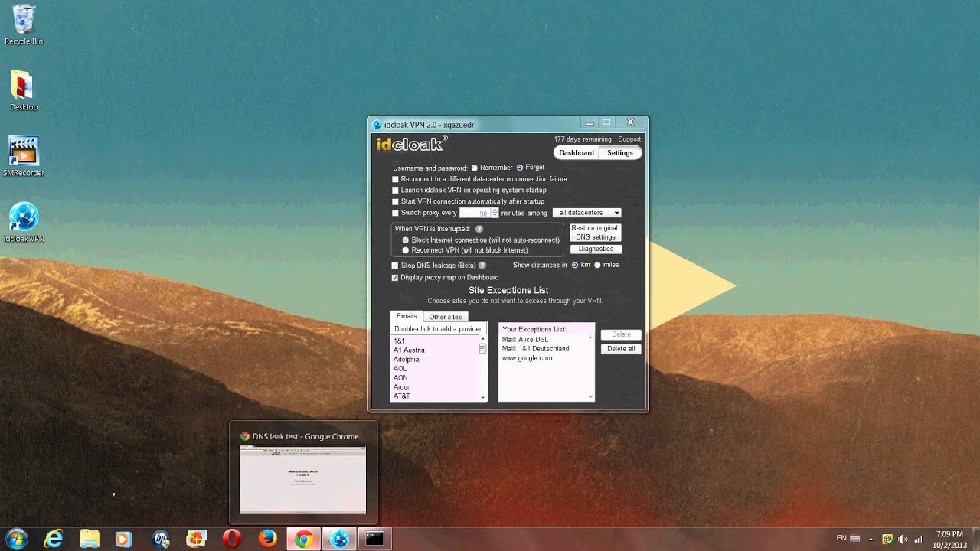Click the email providers list scrollbar

pyautogui.click(x=482, y=367)
